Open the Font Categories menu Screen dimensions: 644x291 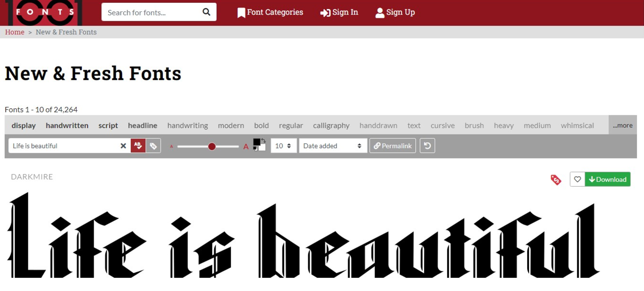[270, 12]
